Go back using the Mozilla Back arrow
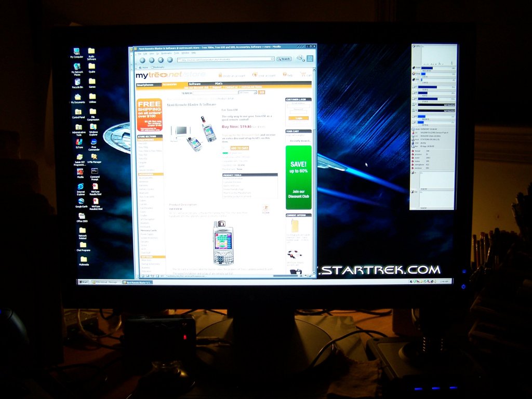The width and height of the screenshot is (532, 399). coord(142,60)
